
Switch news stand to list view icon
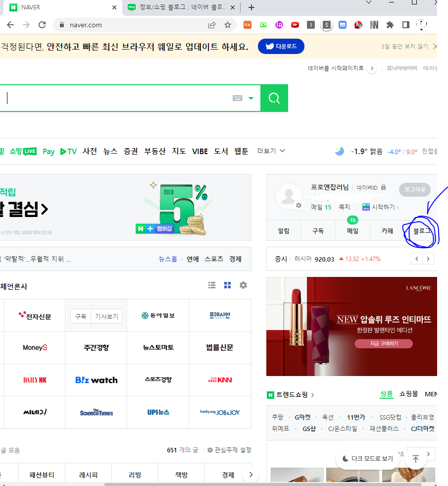pos(212,285)
